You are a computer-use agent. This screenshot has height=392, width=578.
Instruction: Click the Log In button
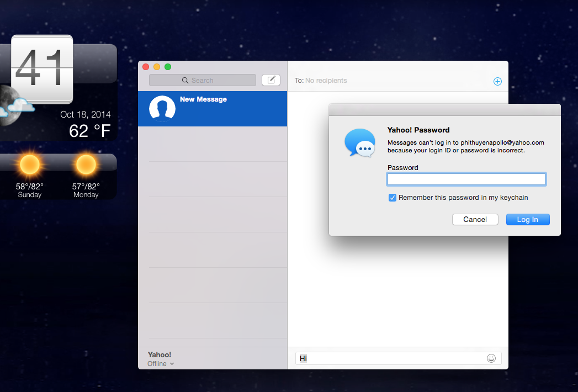[528, 219]
